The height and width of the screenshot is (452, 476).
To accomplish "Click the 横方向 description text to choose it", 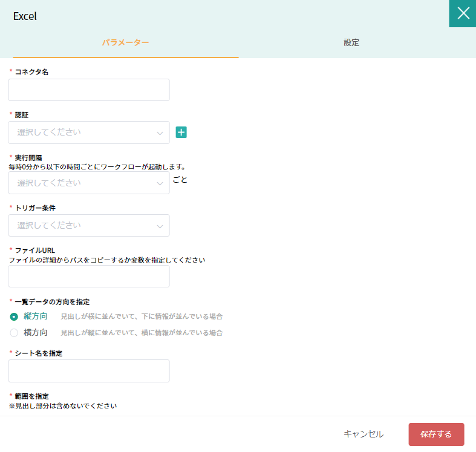I will pyautogui.click(x=142, y=333).
